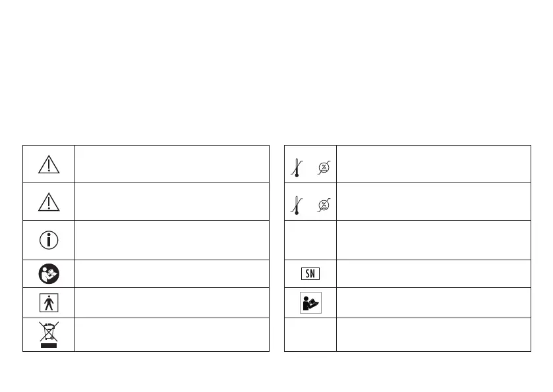This screenshot has width=553, height=392.
Task: Click the upper warning triangle symbol
Action: pyautogui.click(x=49, y=163)
